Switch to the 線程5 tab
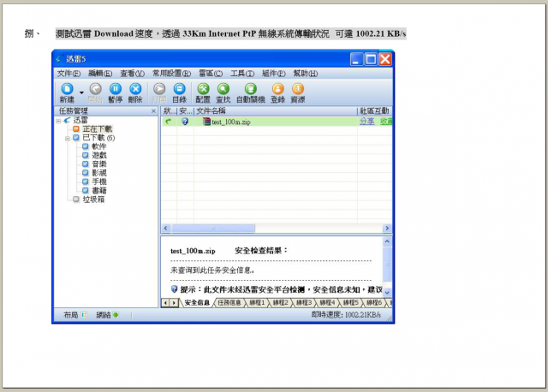The width and height of the screenshot is (548, 392). coord(350,303)
